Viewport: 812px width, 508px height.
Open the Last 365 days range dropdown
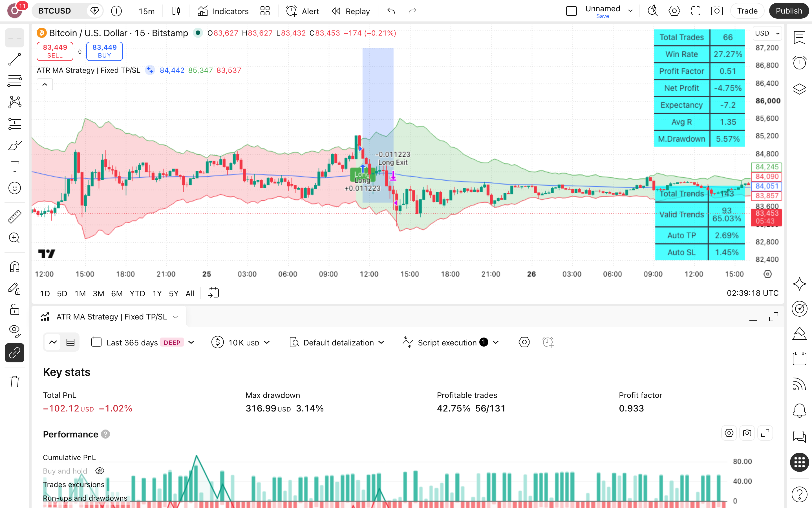143,342
